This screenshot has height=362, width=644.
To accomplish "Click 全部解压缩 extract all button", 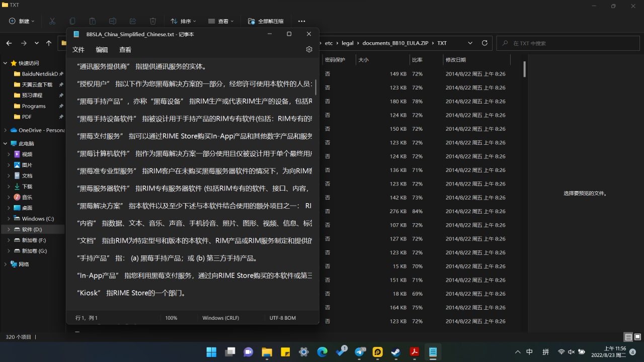I will [x=266, y=21].
